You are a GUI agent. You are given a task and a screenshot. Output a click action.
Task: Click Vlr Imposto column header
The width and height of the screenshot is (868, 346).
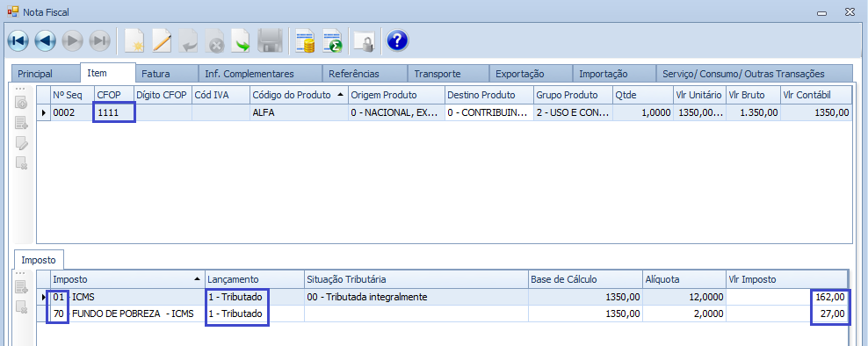pyautogui.click(x=786, y=279)
